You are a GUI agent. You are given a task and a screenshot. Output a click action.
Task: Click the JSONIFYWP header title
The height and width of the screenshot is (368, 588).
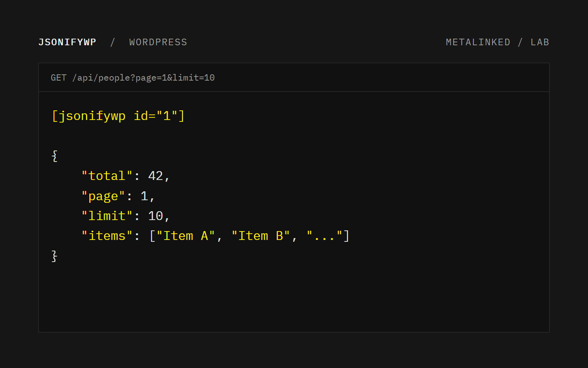tap(67, 42)
